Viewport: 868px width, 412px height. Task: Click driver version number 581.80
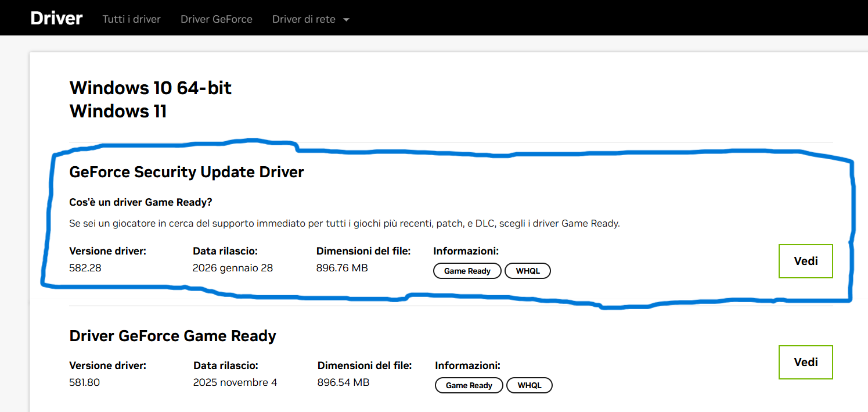85,382
